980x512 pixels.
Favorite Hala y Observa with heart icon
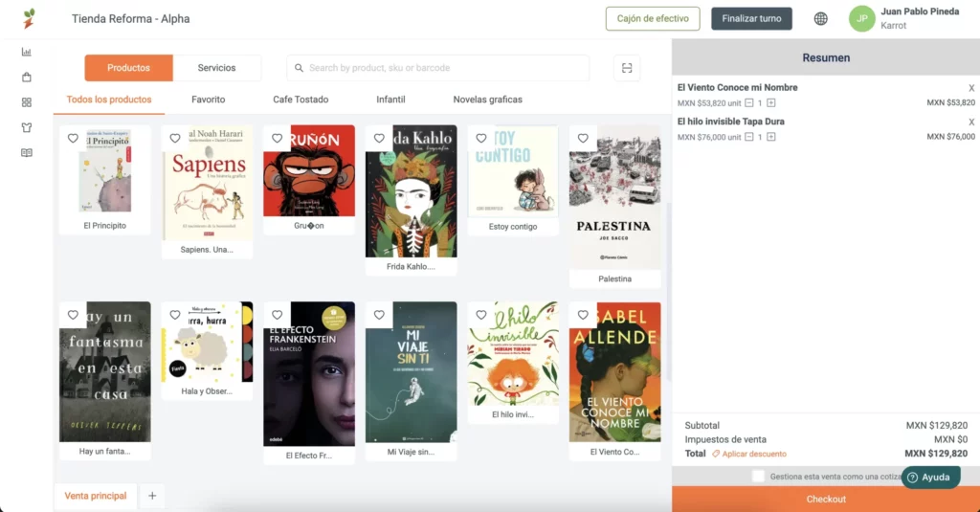click(175, 315)
